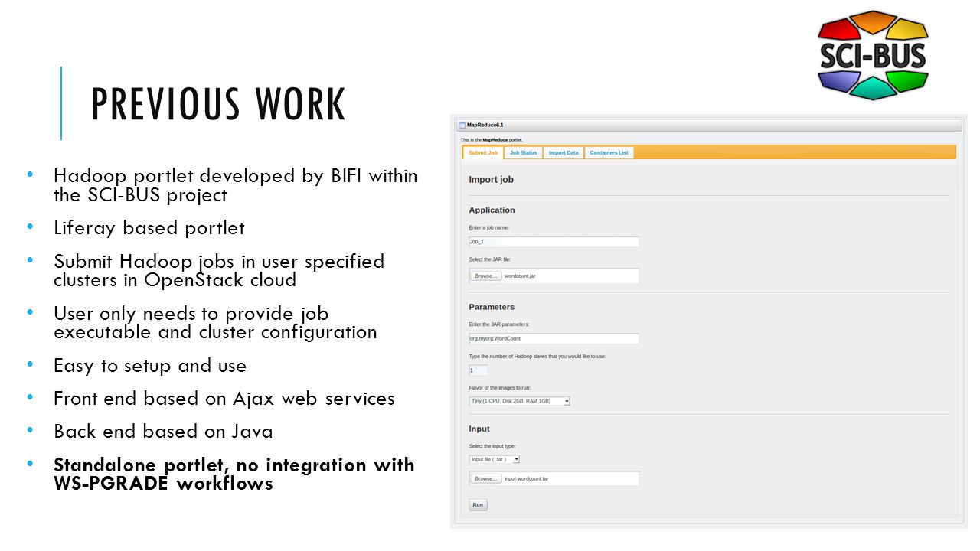Switch to the Job Status tab
Image resolution: width=980 pixels, height=551 pixels.
click(x=524, y=152)
